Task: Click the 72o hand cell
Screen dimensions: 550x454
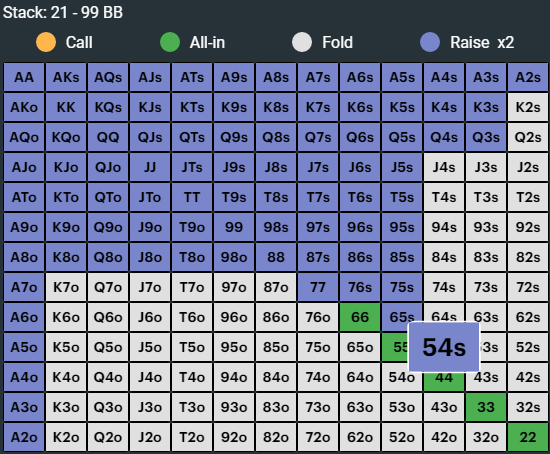Action: click(x=318, y=437)
